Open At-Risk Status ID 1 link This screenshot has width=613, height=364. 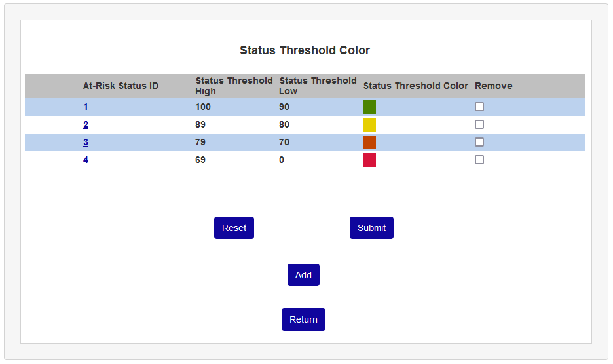click(x=86, y=107)
